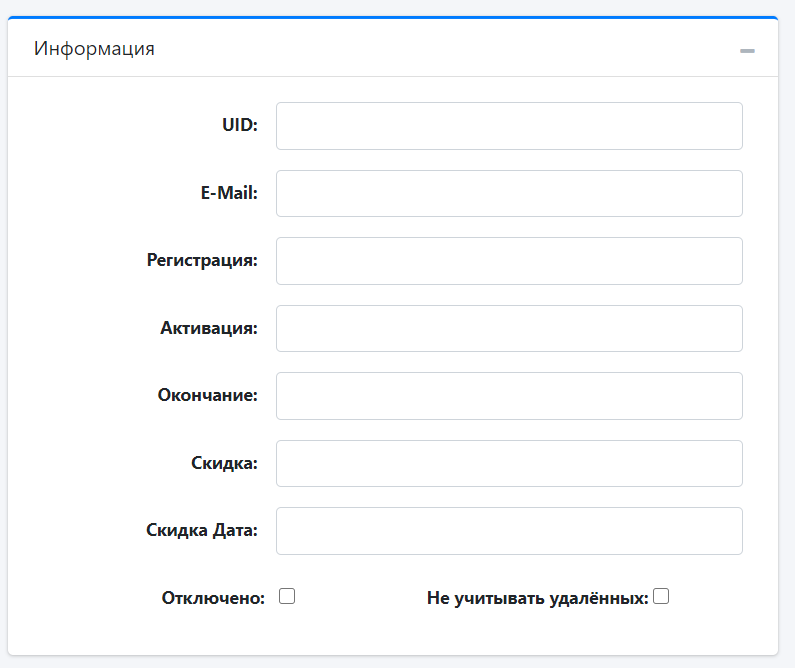
Task: Click the Скидка label
Action: [x=225, y=463]
